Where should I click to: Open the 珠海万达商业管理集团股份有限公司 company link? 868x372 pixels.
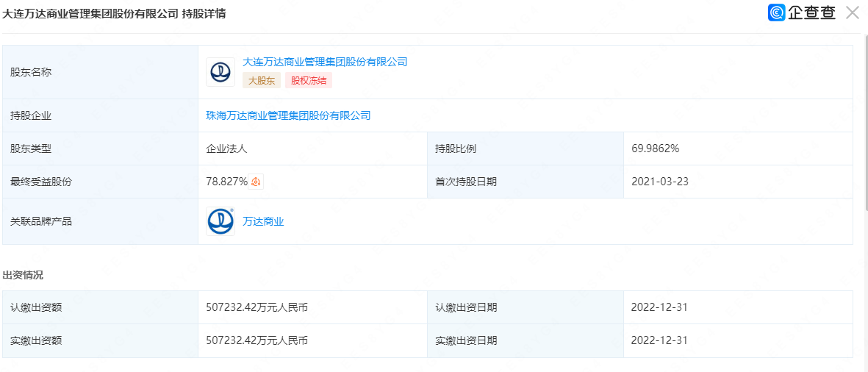[x=288, y=115]
